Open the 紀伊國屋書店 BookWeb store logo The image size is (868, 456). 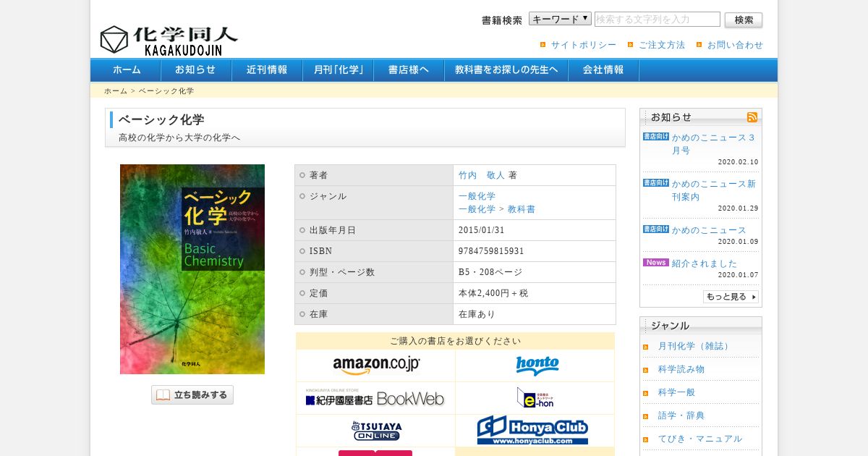click(375, 397)
